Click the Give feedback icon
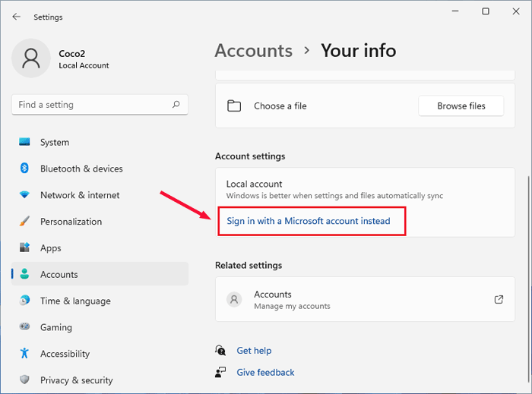532x394 pixels. (x=220, y=372)
